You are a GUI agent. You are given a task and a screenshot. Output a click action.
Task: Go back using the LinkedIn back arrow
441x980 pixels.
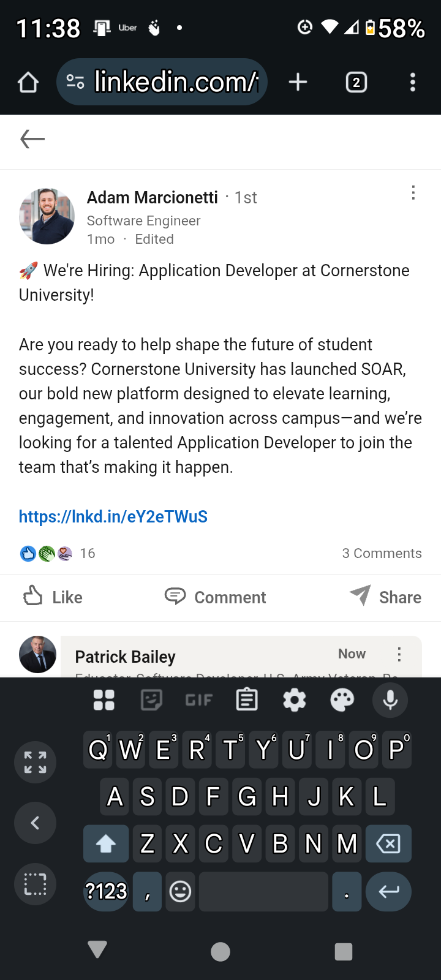(32, 139)
